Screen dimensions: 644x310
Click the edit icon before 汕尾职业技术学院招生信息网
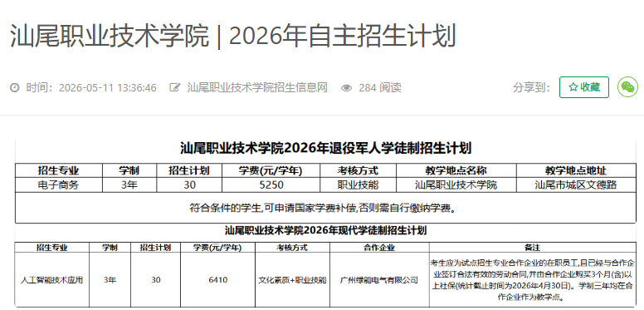point(175,87)
